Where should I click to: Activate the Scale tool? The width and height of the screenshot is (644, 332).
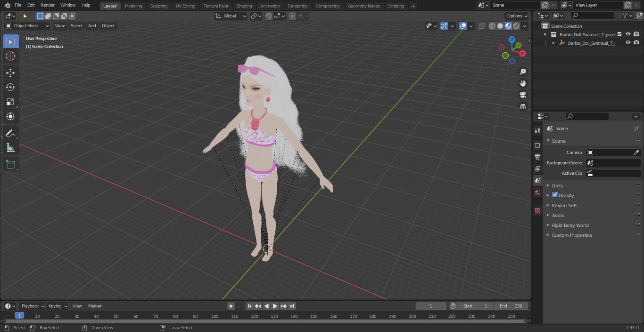tap(10, 102)
